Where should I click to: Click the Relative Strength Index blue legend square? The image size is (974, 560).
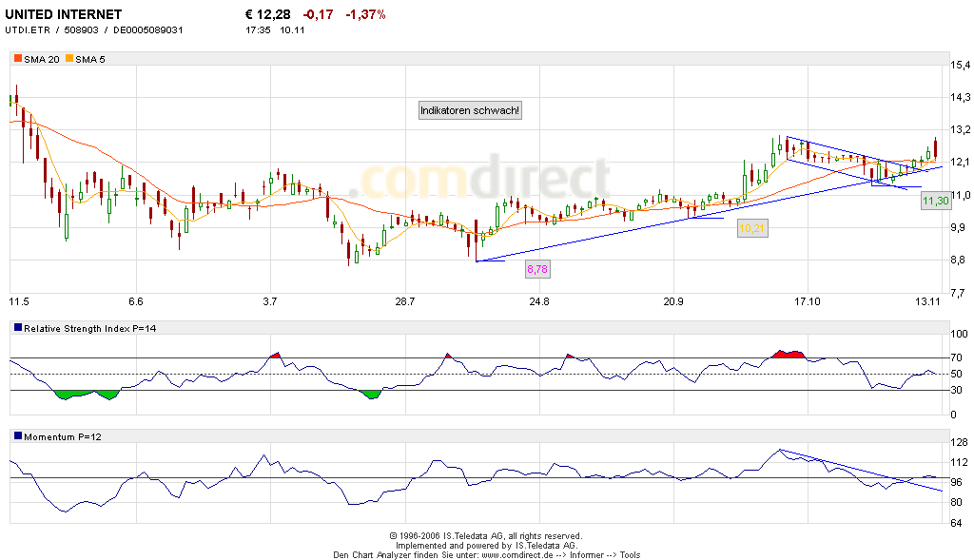tap(18, 327)
